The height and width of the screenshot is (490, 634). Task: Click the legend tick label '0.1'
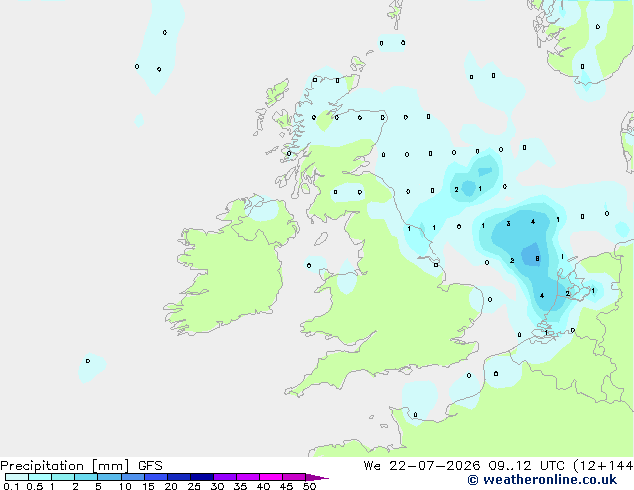click(x=11, y=486)
